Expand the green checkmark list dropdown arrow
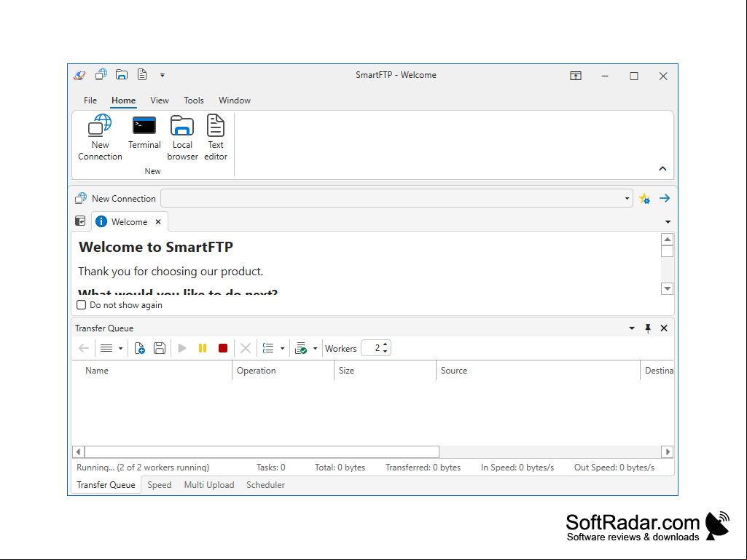The height and width of the screenshot is (560, 747). [315, 349]
